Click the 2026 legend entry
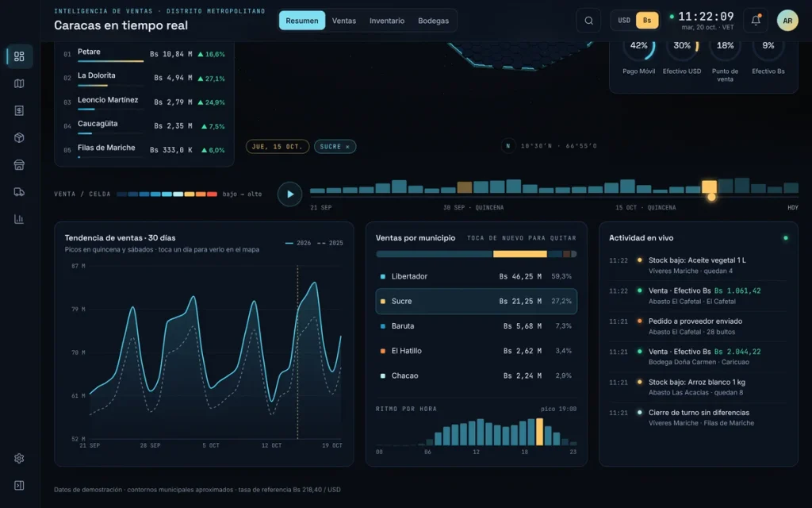This screenshot has height=508, width=812. pyautogui.click(x=298, y=243)
